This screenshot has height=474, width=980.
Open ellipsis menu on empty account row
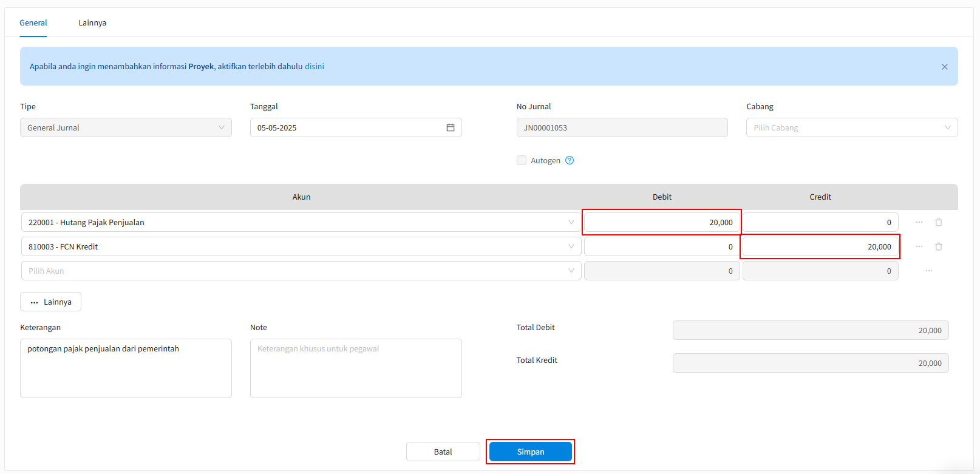pyautogui.click(x=929, y=271)
